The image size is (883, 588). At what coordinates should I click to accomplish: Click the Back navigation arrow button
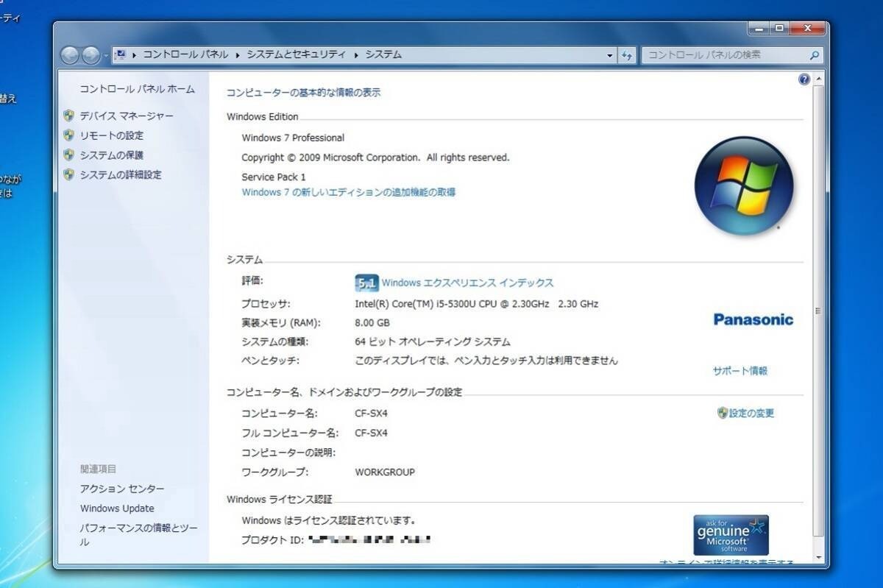(x=70, y=55)
